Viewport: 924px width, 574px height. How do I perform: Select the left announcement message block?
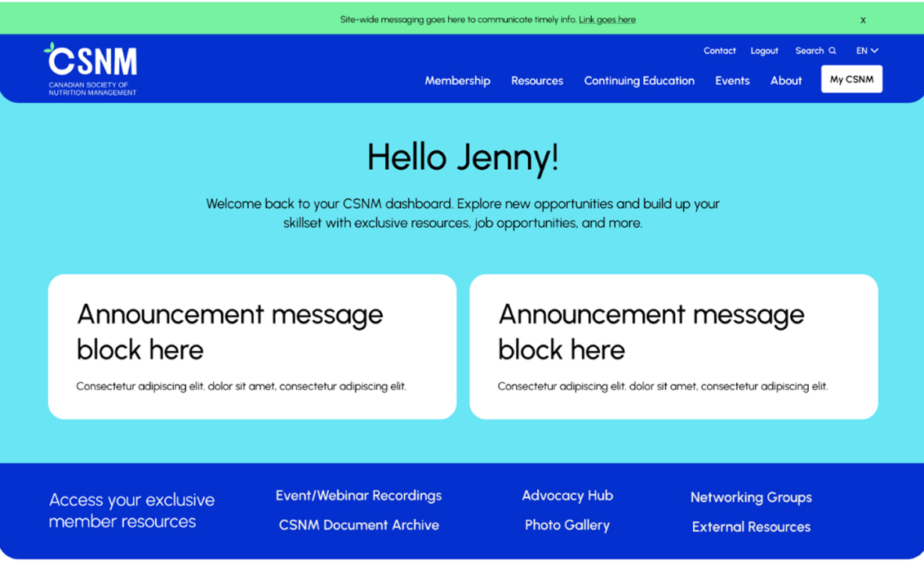click(x=252, y=346)
